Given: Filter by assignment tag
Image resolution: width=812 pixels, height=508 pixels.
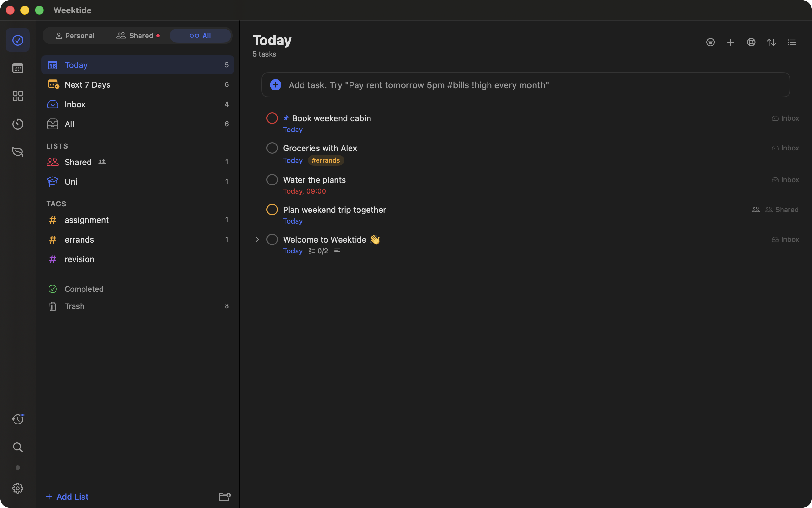Looking at the screenshot, I should click(x=138, y=220).
